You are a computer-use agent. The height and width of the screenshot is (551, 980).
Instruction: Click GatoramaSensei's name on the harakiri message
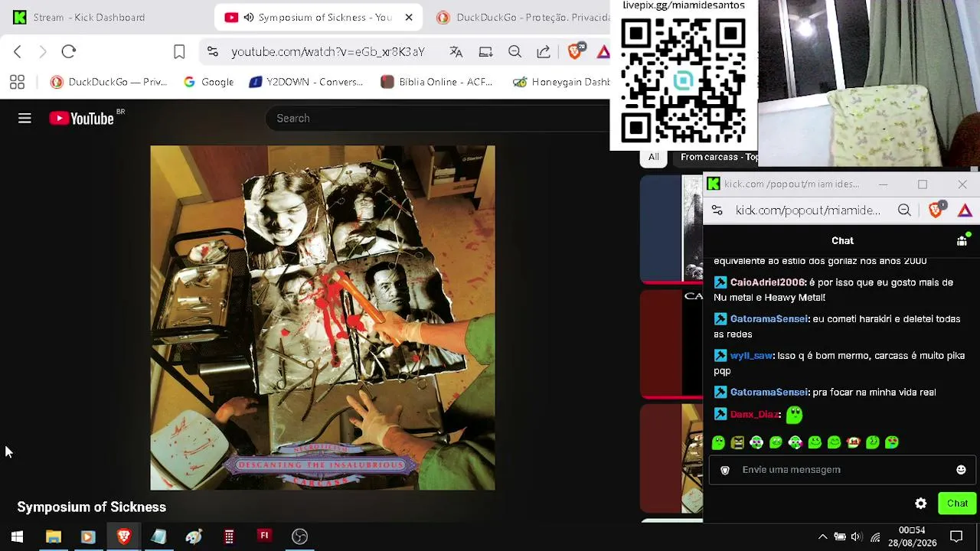point(769,319)
